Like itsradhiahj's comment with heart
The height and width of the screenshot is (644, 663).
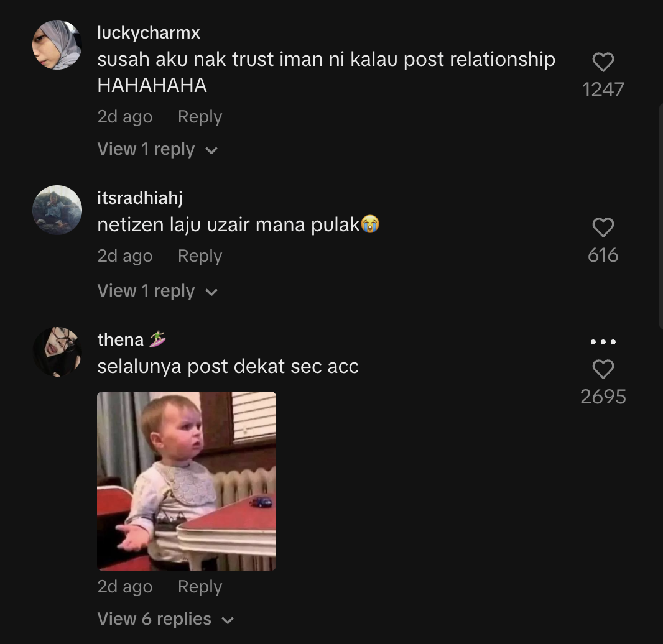pyautogui.click(x=603, y=228)
